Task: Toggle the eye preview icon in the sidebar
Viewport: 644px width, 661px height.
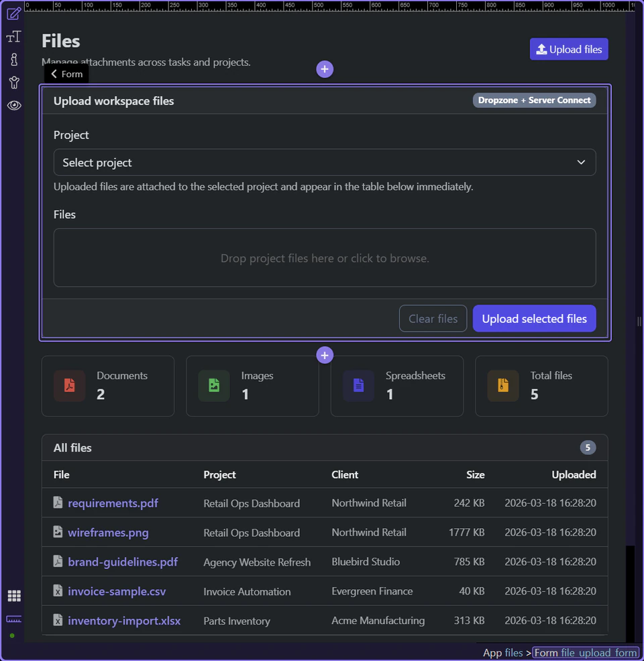Action: click(13, 105)
